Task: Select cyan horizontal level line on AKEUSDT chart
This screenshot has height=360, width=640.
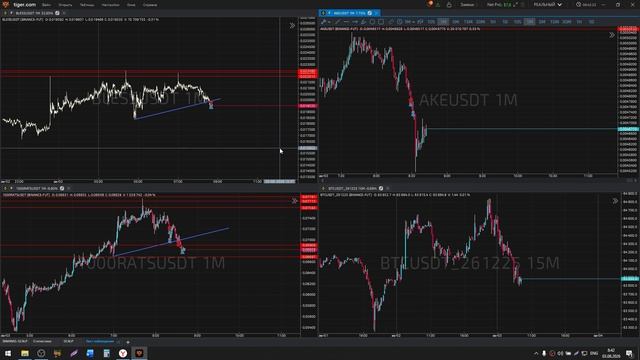Action: click(x=522, y=129)
